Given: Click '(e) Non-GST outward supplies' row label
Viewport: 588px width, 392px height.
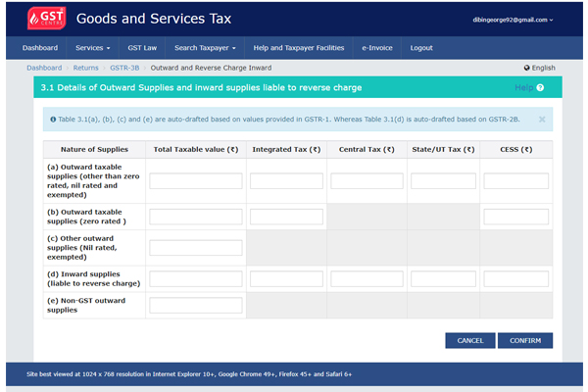Looking at the screenshot, I should [x=86, y=306].
